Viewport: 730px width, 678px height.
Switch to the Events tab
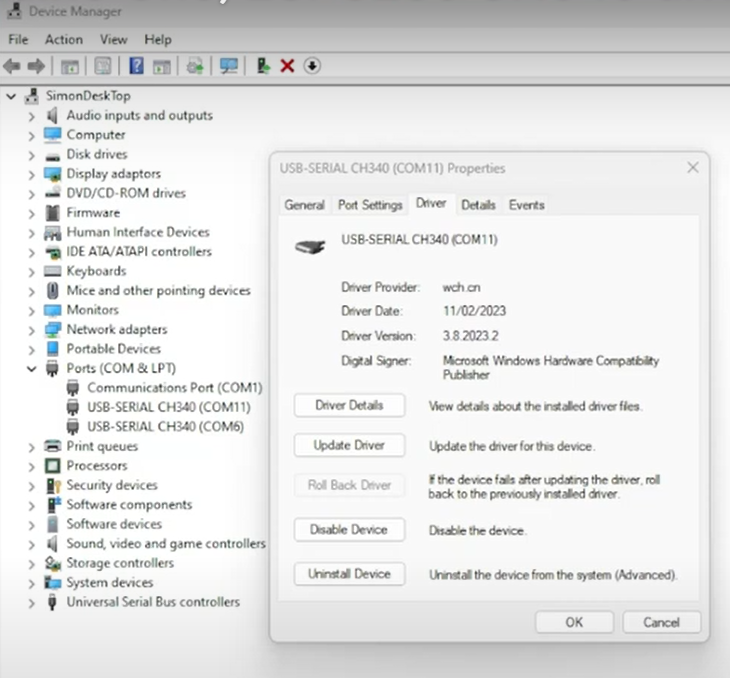[526, 205]
